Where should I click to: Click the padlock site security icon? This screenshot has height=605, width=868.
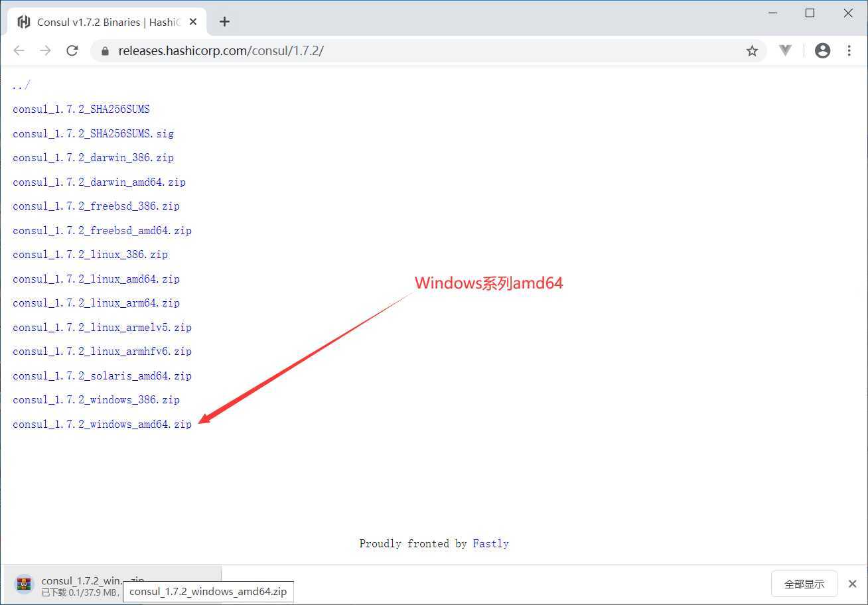pyautogui.click(x=104, y=50)
